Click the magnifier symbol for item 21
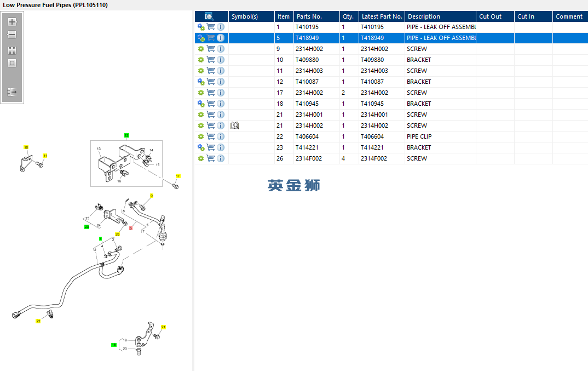 click(235, 125)
